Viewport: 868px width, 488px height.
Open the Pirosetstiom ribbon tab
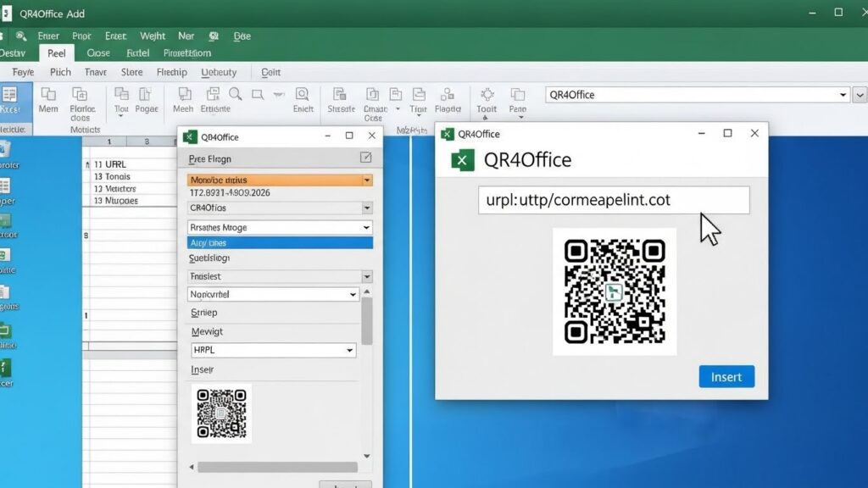(x=186, y=53)
